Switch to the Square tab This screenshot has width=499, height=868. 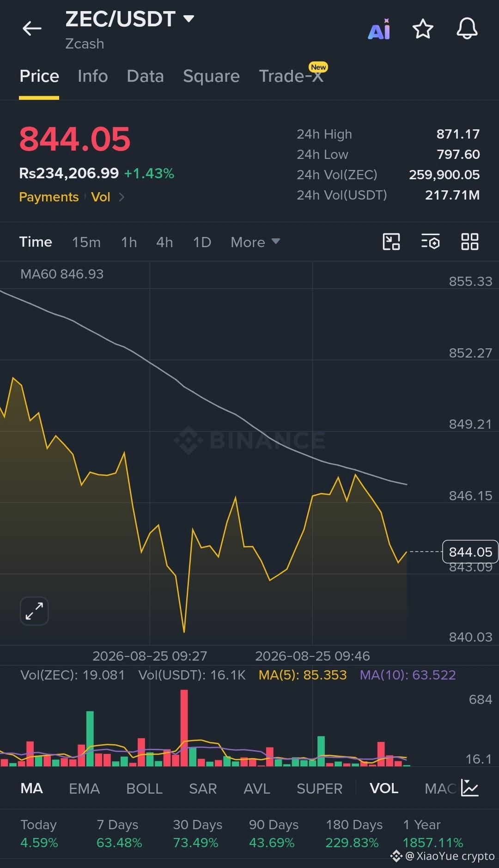[x=212, y=76]
